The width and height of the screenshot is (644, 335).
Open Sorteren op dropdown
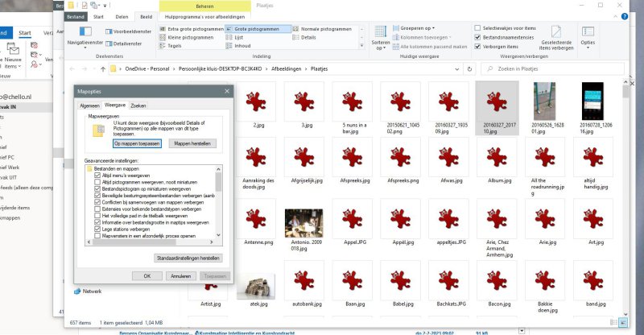[380, 45]
